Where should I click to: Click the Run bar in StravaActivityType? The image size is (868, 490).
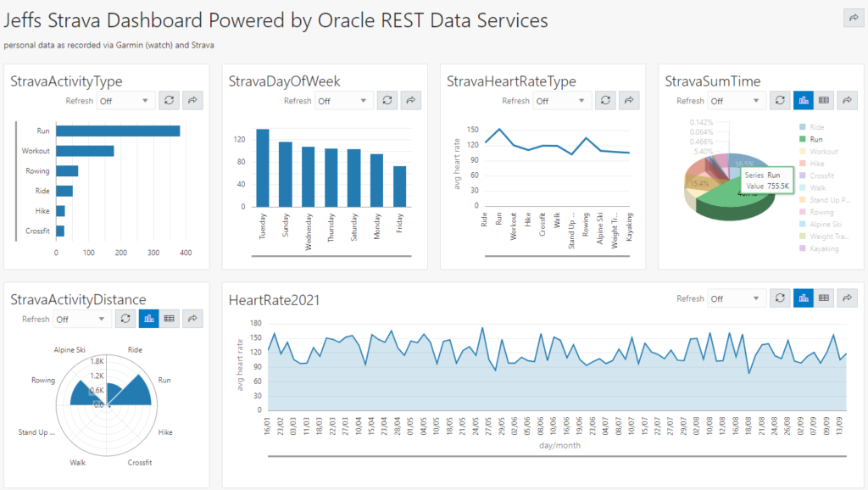[118, 131]
